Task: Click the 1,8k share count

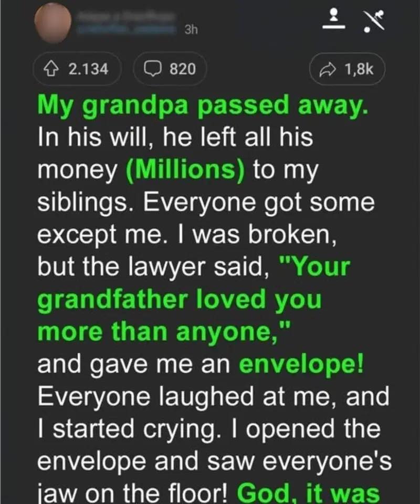Action: 359,69
